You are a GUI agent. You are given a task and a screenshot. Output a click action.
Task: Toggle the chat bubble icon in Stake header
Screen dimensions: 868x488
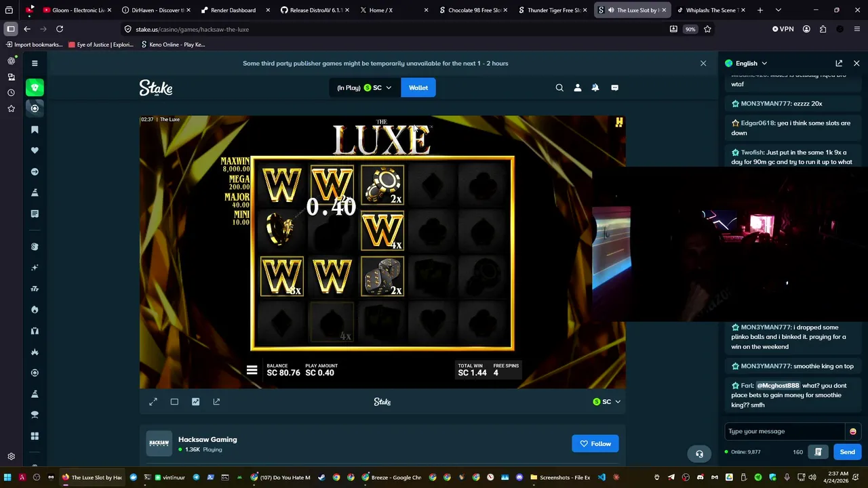coord(614,87)
